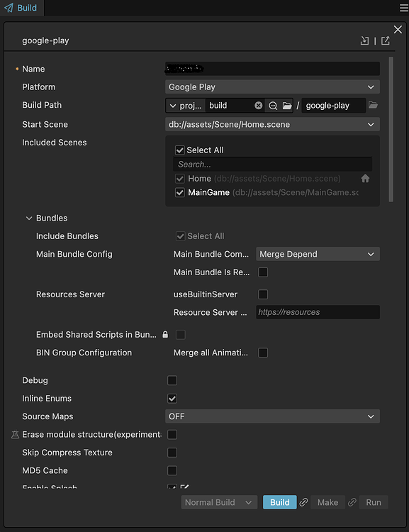Click the Main Bundle Config label
409x532 pixels.
[74, 254]
